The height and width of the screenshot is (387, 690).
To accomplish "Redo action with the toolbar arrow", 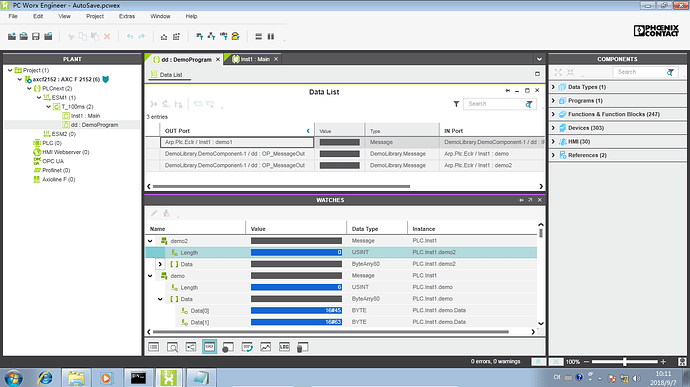I will 142,37.
